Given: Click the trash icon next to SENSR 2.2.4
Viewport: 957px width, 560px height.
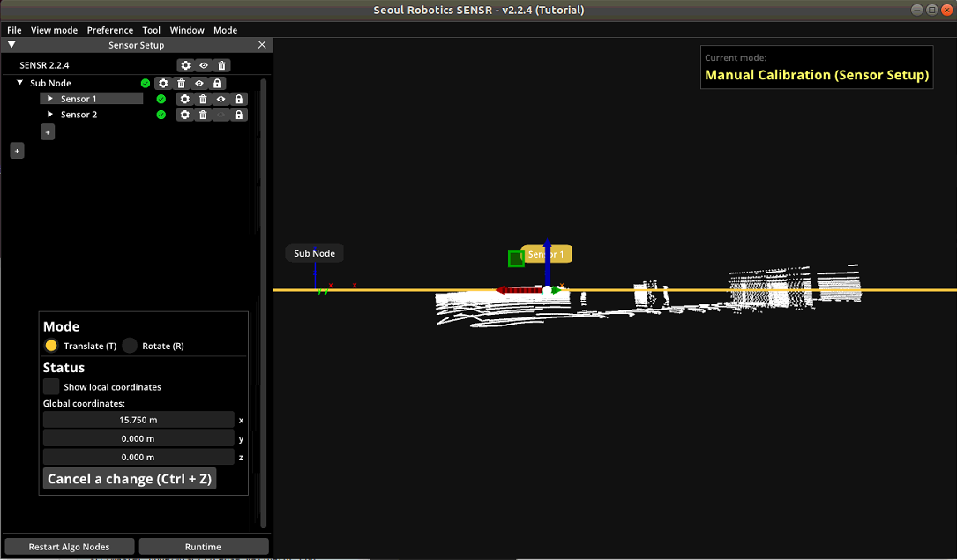Looking at the screenshot, I should 221,64.
